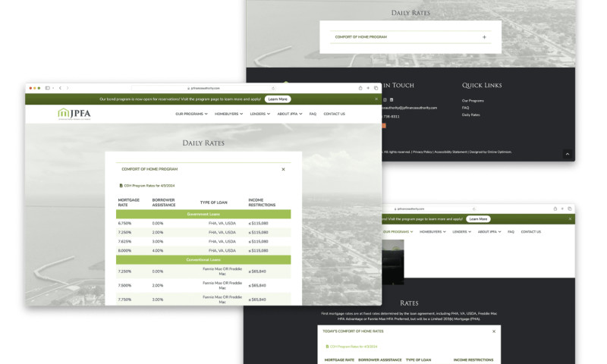Collapse Comfort of Home Program accordion in front window

[x=283, y=169]
